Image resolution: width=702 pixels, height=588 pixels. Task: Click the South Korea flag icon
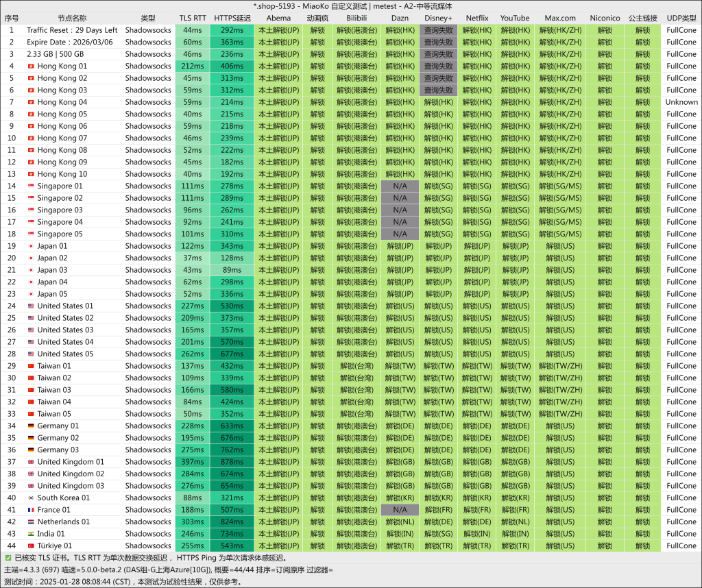coord(31,498)
